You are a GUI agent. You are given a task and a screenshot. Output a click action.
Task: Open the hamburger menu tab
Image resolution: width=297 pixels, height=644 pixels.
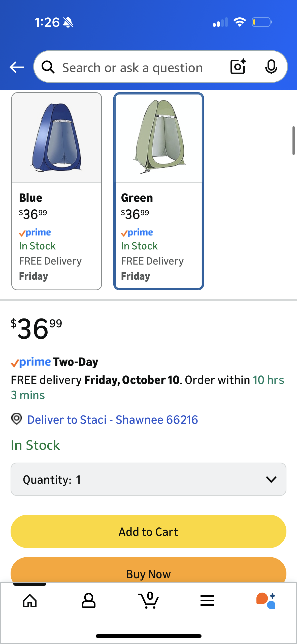pyautogui.click(x=207, y=601)
